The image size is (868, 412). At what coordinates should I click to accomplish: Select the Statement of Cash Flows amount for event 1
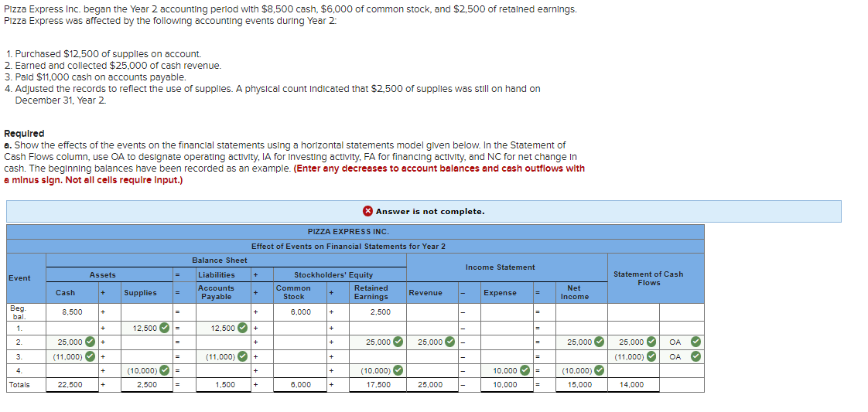[x=634, y=329]
